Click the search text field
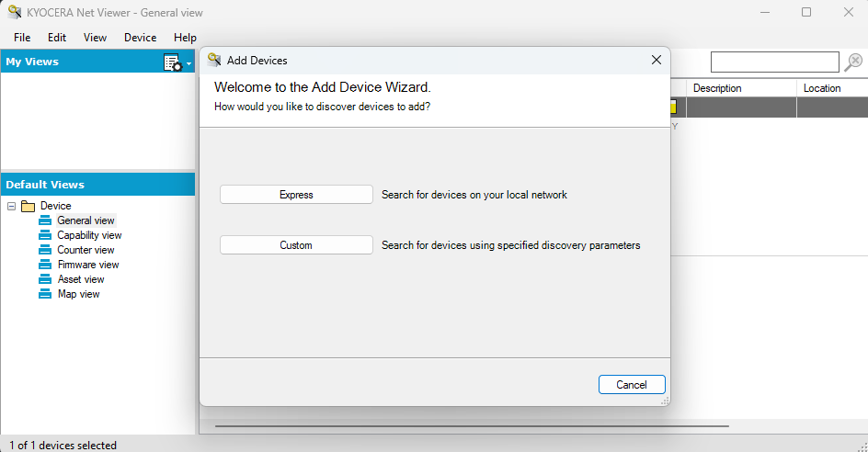 click(774, 62)
